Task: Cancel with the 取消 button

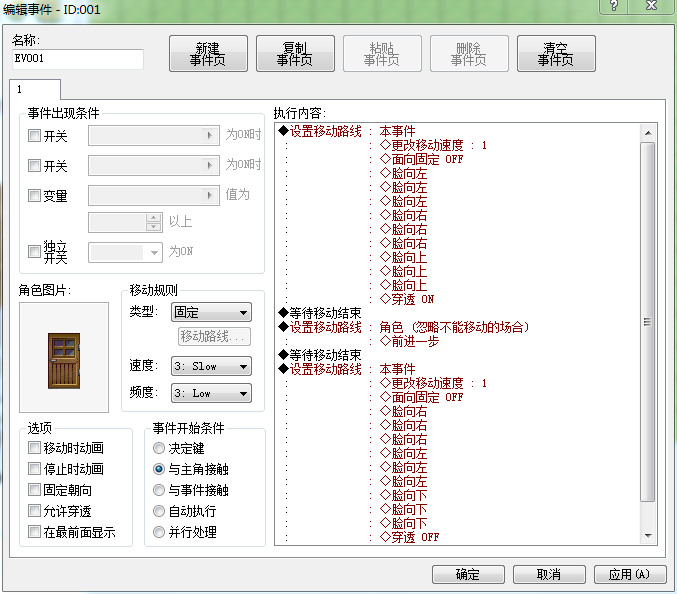Action: click(x=549, y=574)
